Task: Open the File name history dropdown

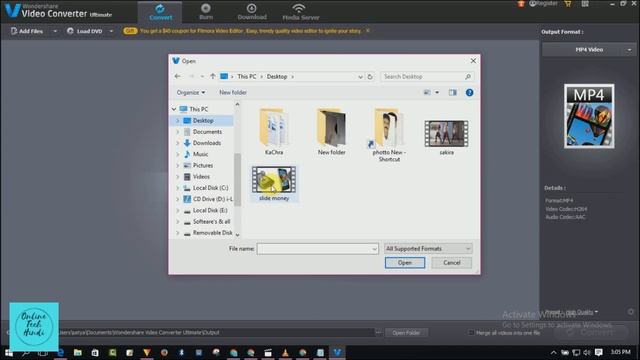Action: (374, 249)
